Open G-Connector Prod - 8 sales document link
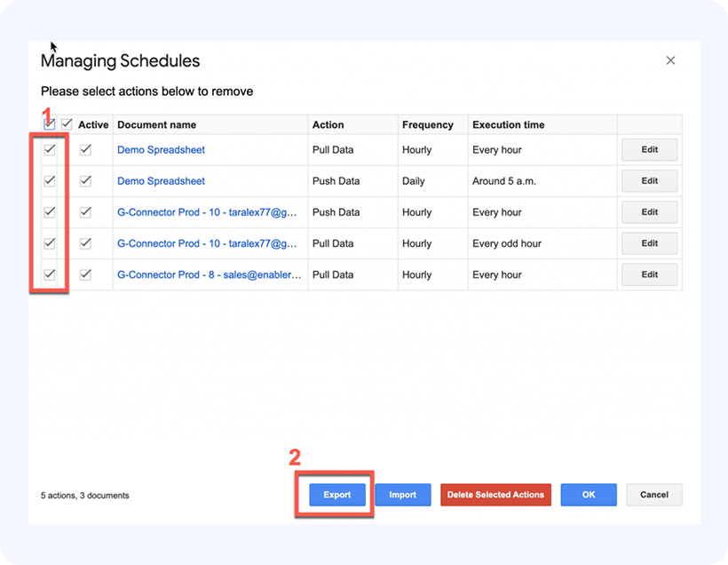 (x=209, y=275)
